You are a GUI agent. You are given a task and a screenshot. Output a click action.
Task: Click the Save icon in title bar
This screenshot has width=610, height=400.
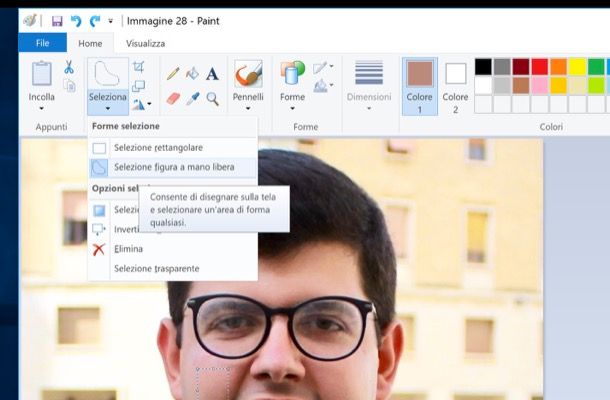pyautogui.click(x=57, y=21)
